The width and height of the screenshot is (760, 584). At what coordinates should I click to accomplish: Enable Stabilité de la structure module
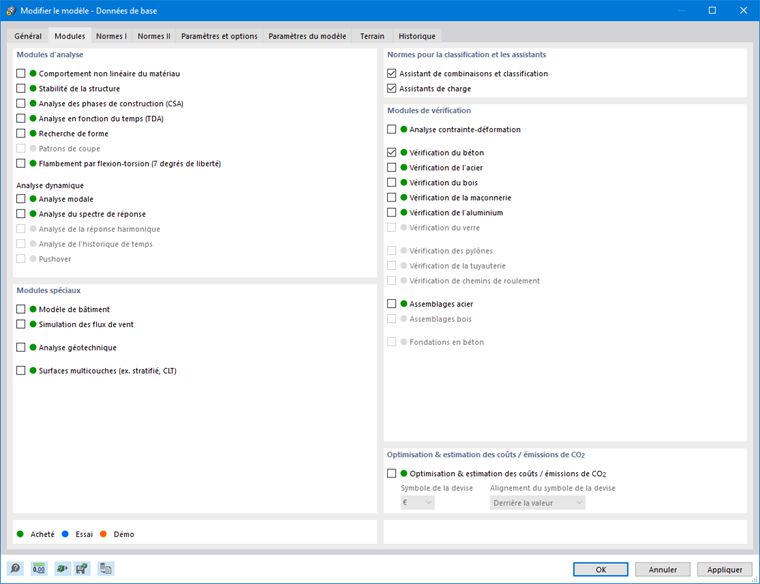point(21,89)
